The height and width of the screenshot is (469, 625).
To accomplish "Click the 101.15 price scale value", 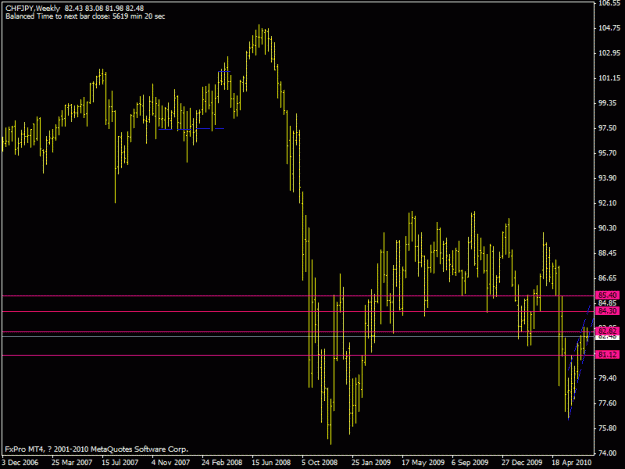I will click(609, 78).
